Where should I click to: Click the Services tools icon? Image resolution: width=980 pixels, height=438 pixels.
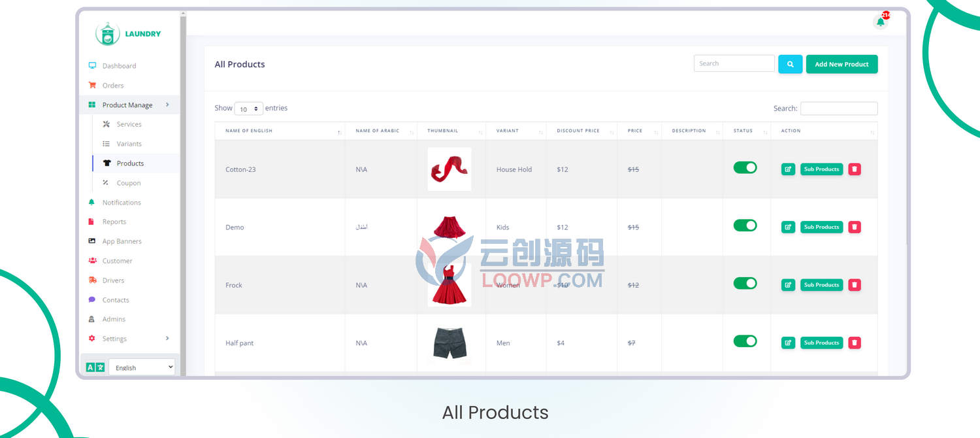(x=106, y=124)
